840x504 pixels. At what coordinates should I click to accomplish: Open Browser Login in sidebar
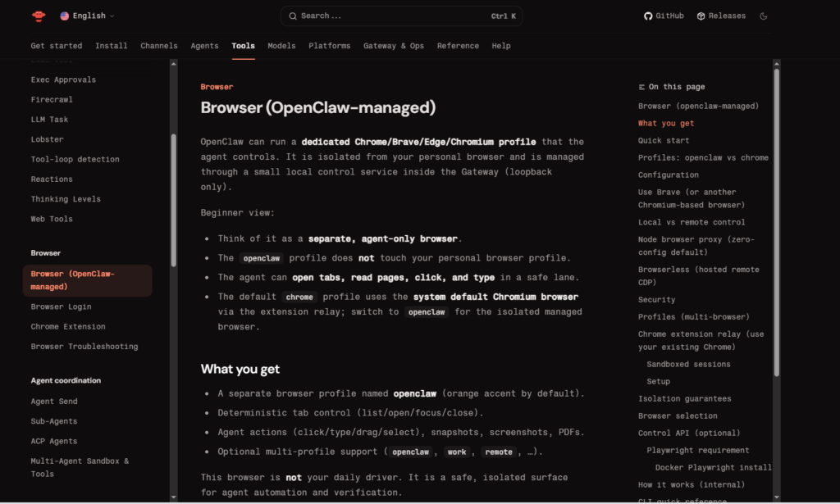pos(61,306)
